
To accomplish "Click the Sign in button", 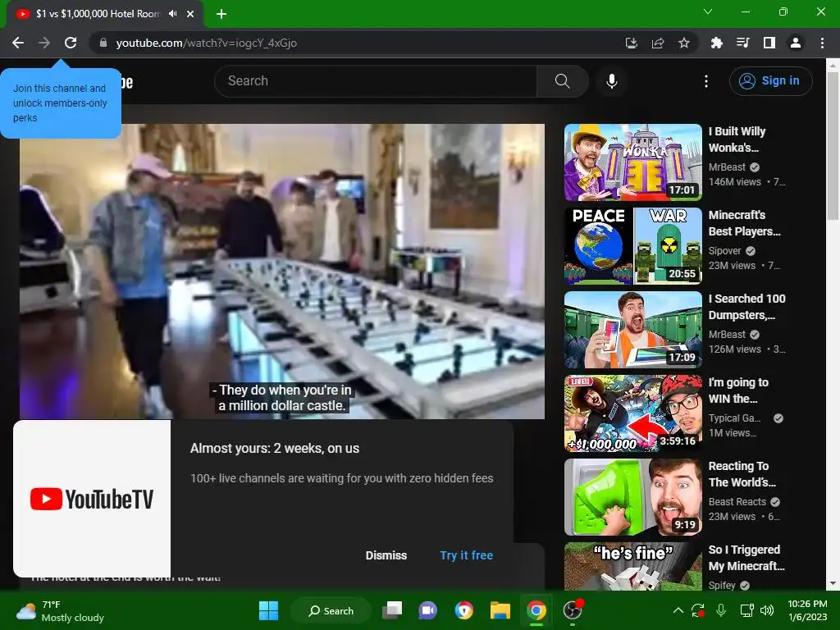I will coord(770,81).
